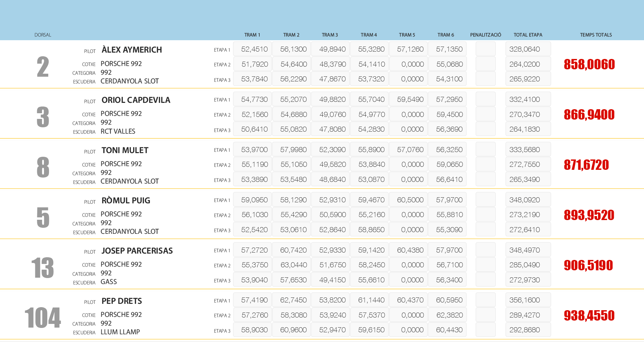
Task: Click the total time 858,0060
Action: pos(589,64)
